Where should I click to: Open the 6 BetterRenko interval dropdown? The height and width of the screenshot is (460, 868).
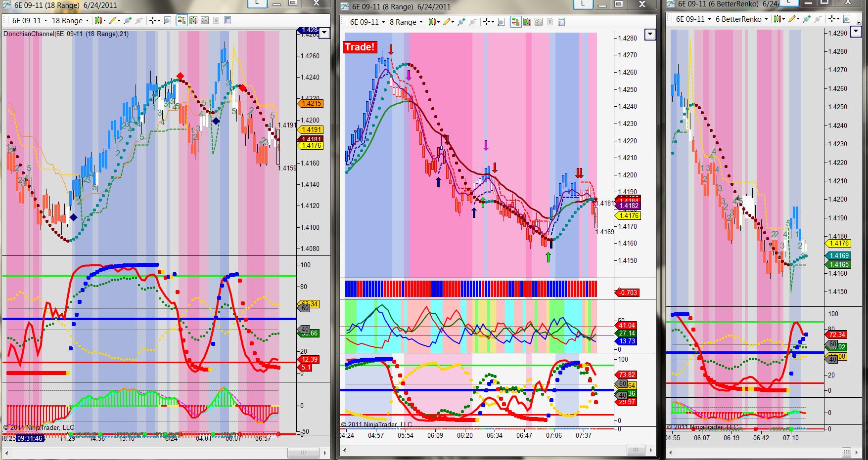click(741, 19)
